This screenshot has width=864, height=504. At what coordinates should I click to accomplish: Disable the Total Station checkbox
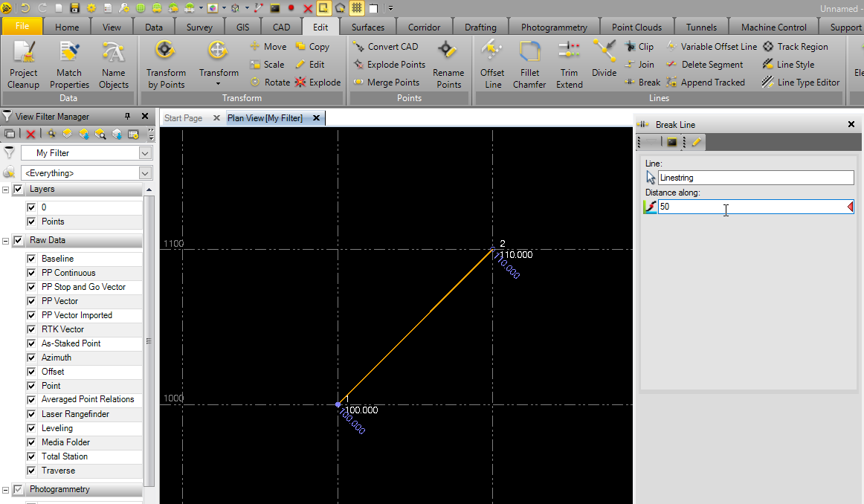coord(31,456)
